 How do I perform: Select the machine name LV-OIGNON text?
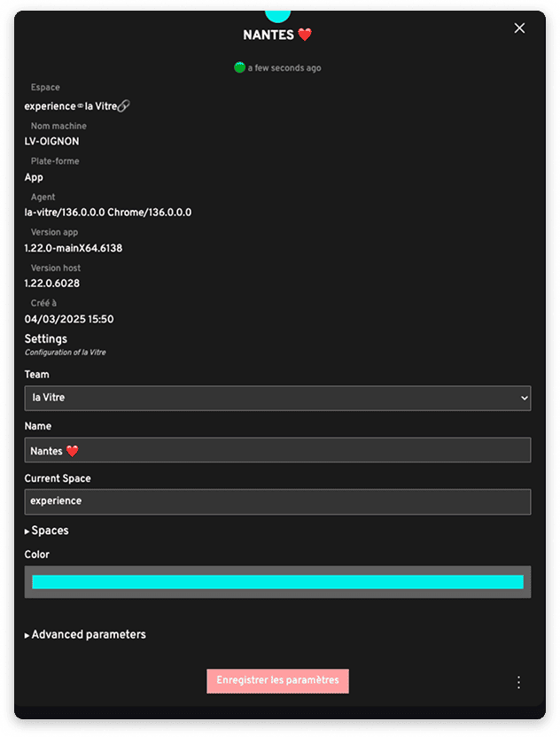pos(51,142)
